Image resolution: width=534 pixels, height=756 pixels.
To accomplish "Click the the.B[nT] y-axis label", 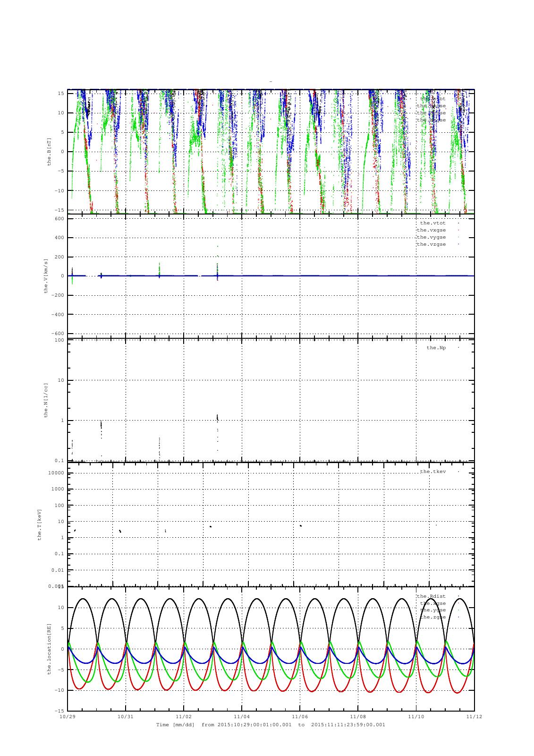I will pyautogui.click(x=49, y=152).
